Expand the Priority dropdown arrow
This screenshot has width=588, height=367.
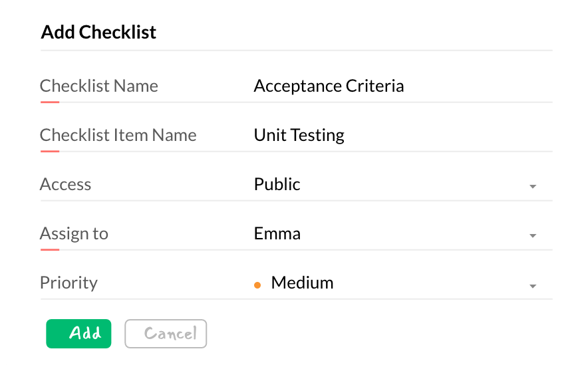tap(533, 286)
